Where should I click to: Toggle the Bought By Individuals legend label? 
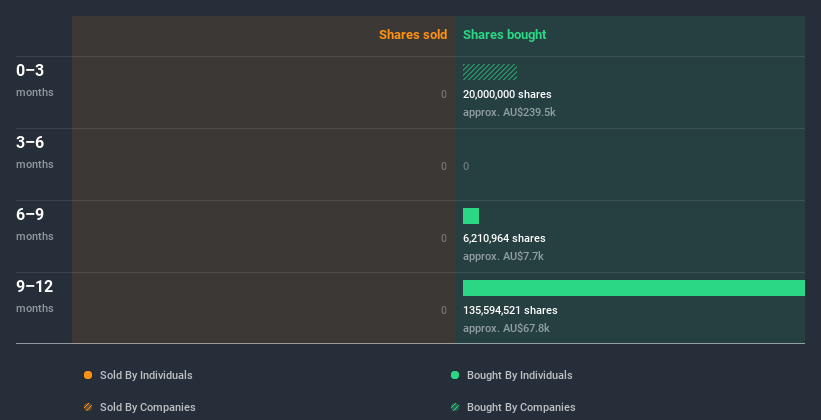click(x=519, y=375)
